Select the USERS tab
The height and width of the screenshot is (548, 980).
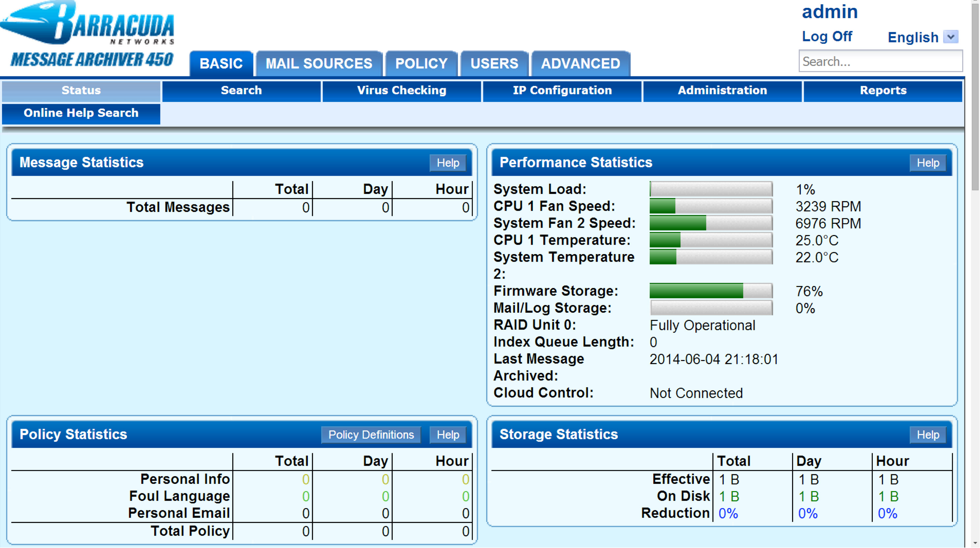click(494, 64)
